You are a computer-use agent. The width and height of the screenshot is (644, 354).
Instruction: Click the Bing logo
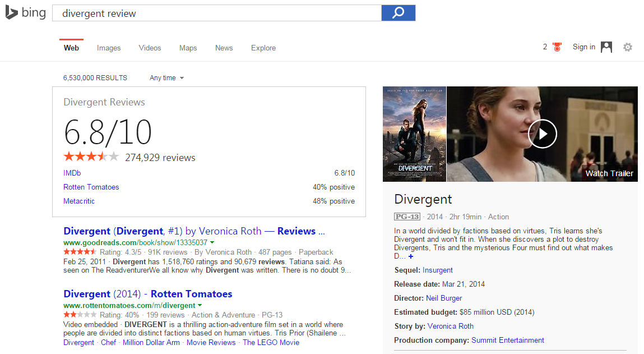[x=26, y=12]
